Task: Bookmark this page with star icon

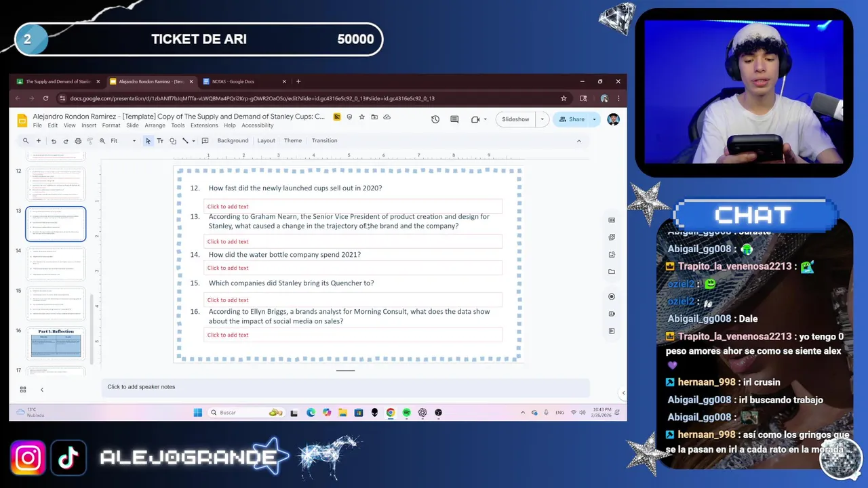Action: 564,98
